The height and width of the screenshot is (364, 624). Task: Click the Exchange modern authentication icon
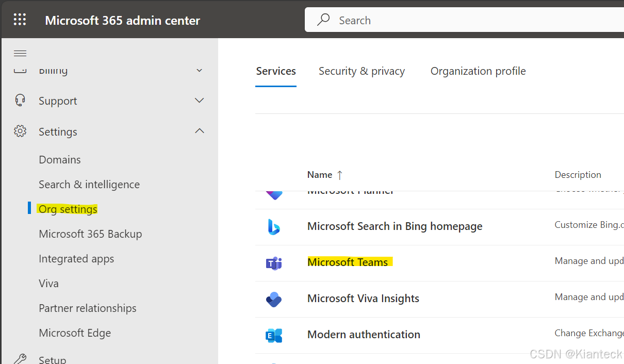(274, 335)
